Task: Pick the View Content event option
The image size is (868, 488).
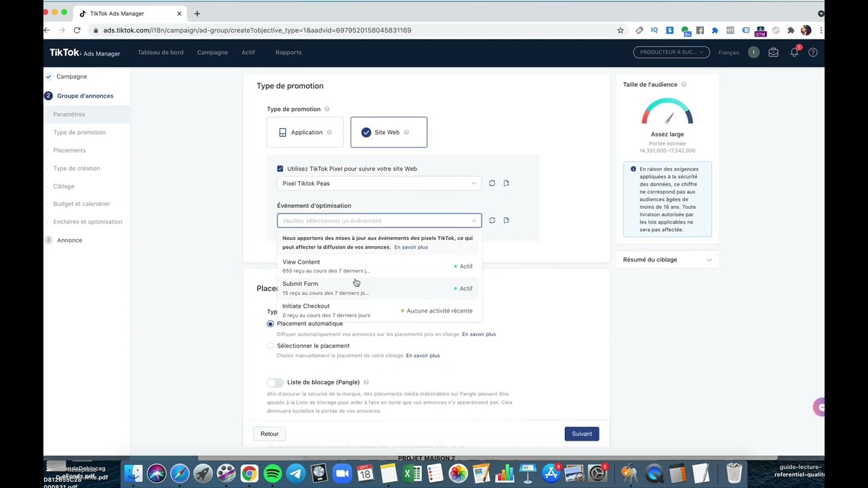Action: point(378,266)
